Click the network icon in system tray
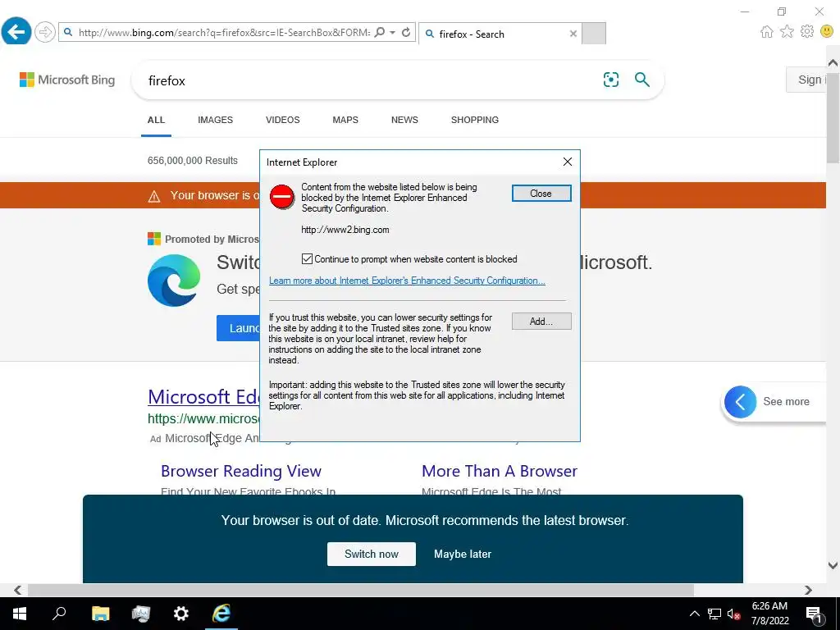Viewport: 840px width, 630px height. tap(714, 614)
